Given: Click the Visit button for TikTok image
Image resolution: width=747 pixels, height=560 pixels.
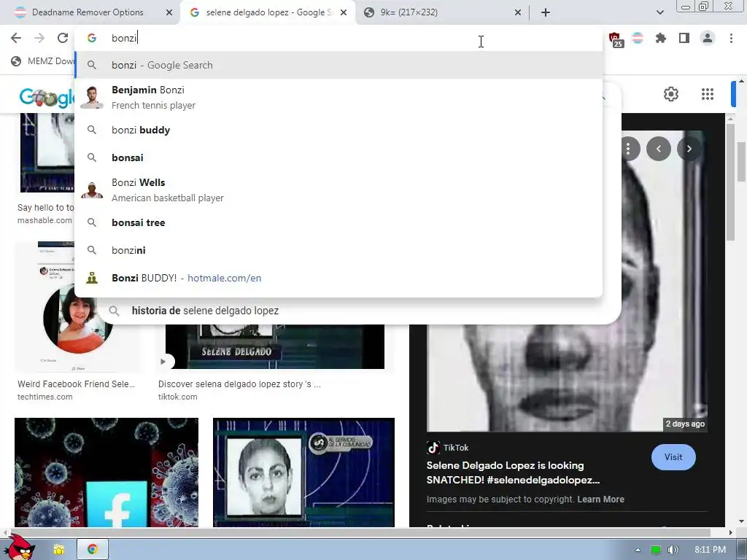Looking at the screenshot, I should (x=673, y=457).
